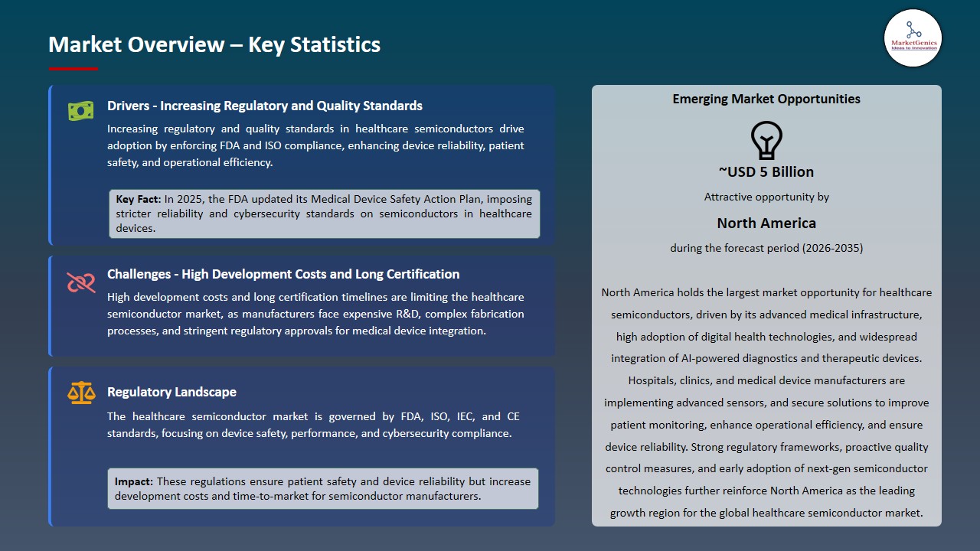The height and width of the screenshot is (551, 980).
Task: Click the Ideas to Innovation tagline
Action: [x=913, y=46]
